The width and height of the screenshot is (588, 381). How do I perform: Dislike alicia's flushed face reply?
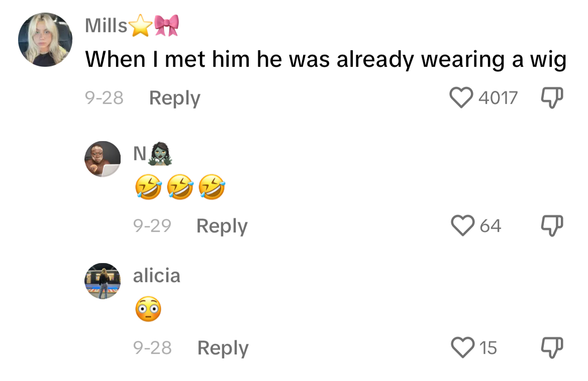tap(552, 348)
